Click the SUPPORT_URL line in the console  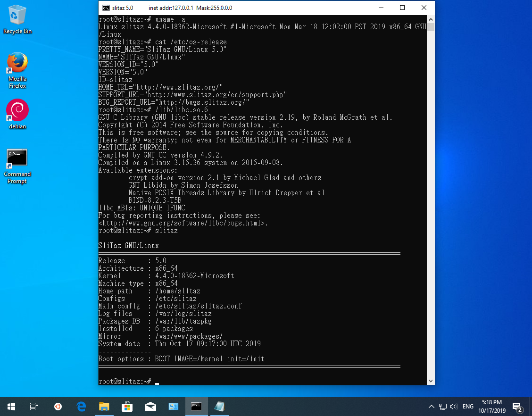click(192, 95)
